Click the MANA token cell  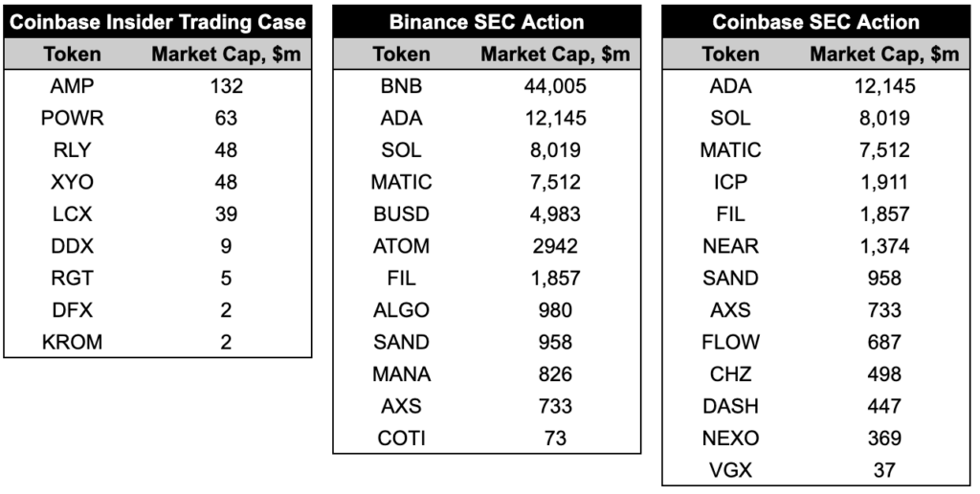401,374
